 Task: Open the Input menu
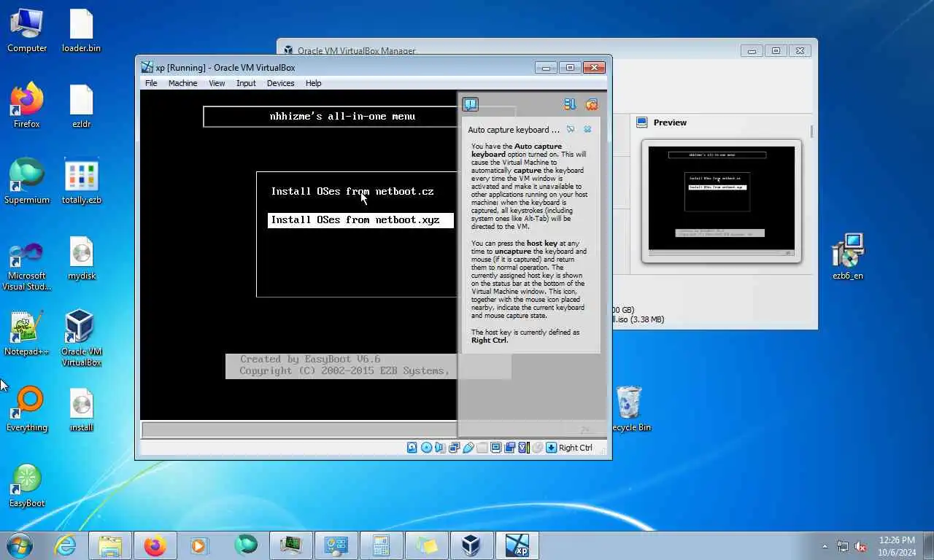point(246,83)
